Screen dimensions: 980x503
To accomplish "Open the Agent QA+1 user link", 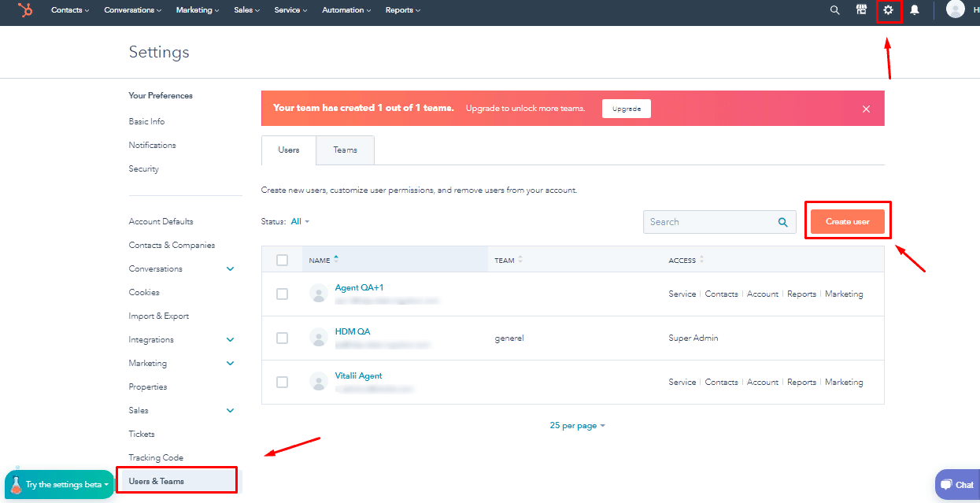I will 360,288.
